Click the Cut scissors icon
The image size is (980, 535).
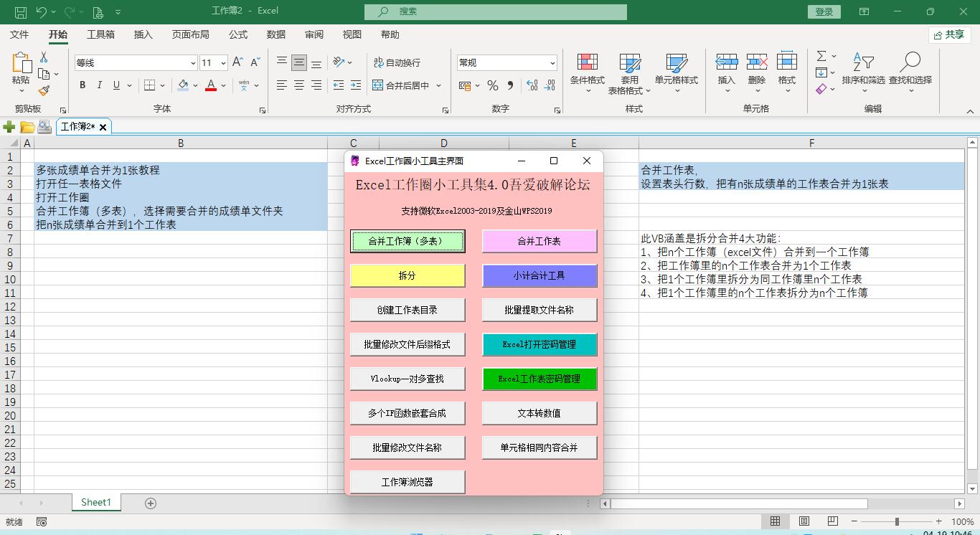44,57
